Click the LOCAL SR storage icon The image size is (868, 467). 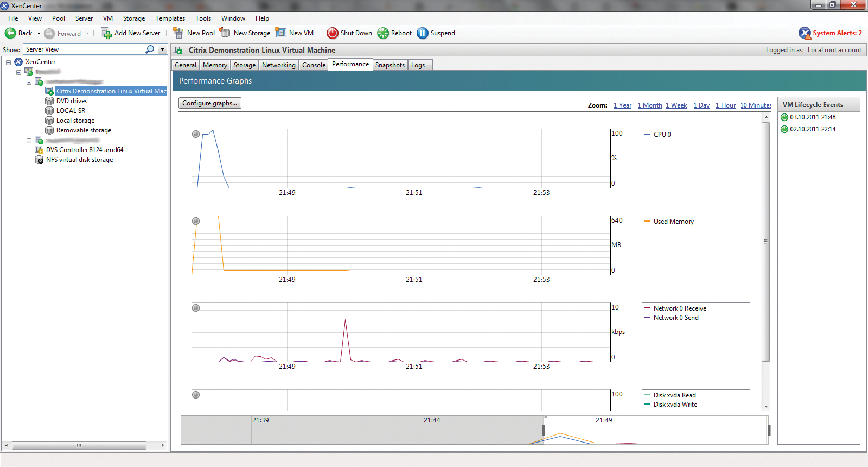click(x=49, y=111)
